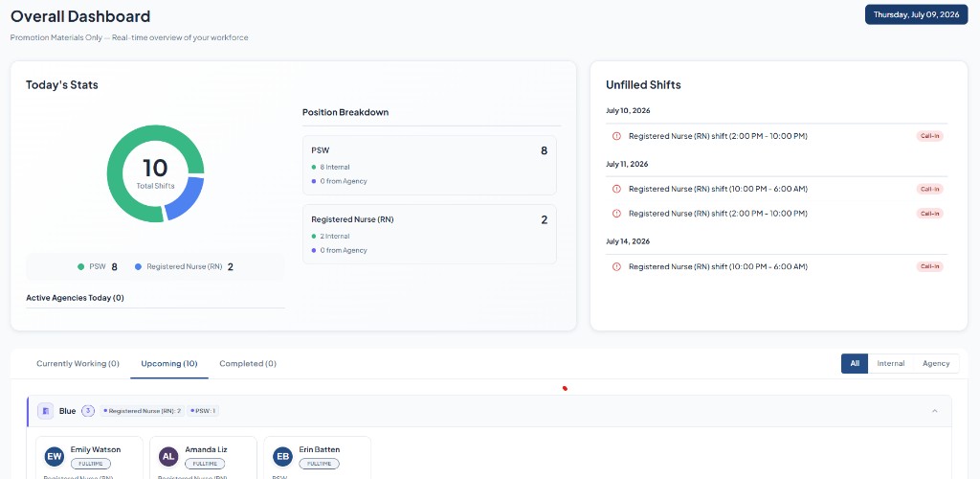980x479 pixels.
Task: Click the Unfilled Shifts heading
Action: pos(643,85)
